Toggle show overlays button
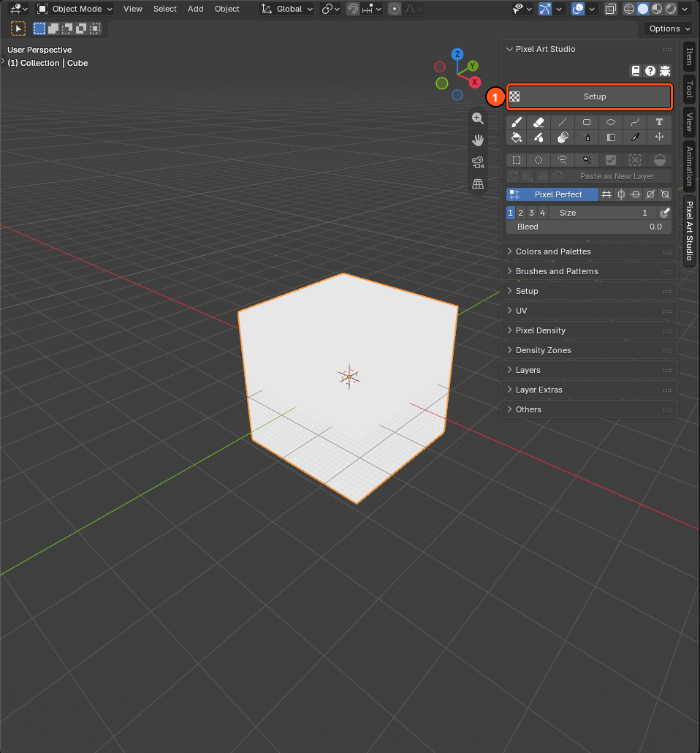 578,9
